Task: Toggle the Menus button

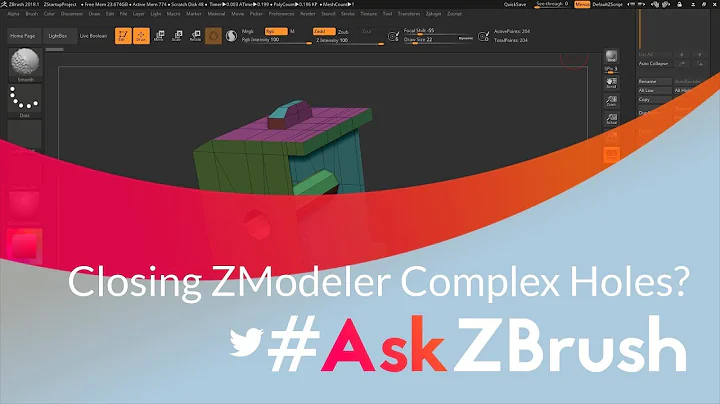Action: pos(582,4)
